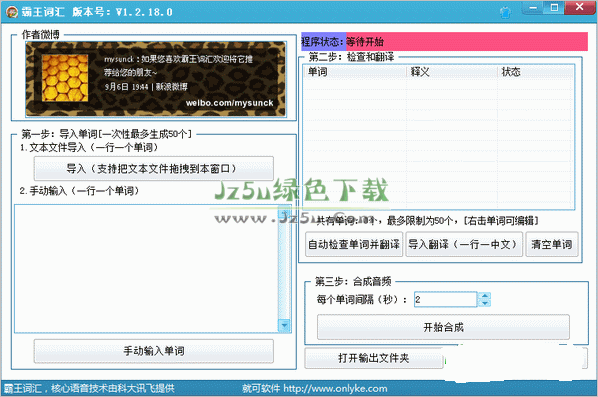
Task: Click the honeycomb avatar in Weibo banner
Action: coord(65,78)
